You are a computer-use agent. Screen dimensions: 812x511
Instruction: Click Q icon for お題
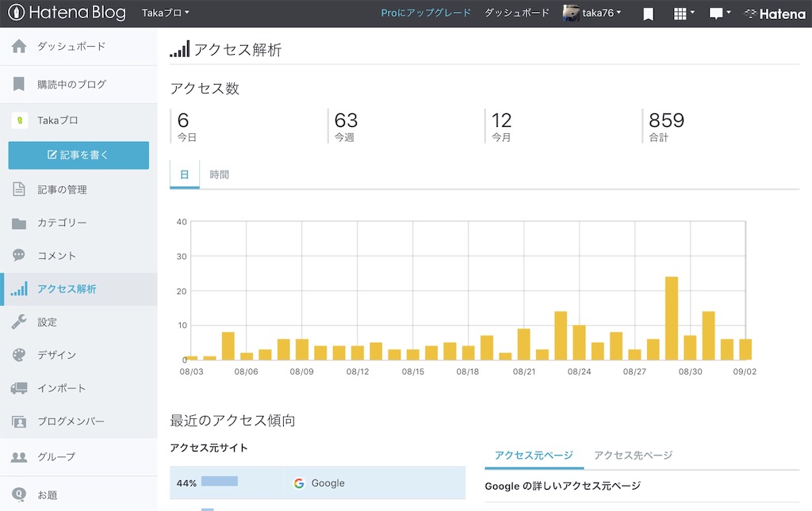(19, 494)
